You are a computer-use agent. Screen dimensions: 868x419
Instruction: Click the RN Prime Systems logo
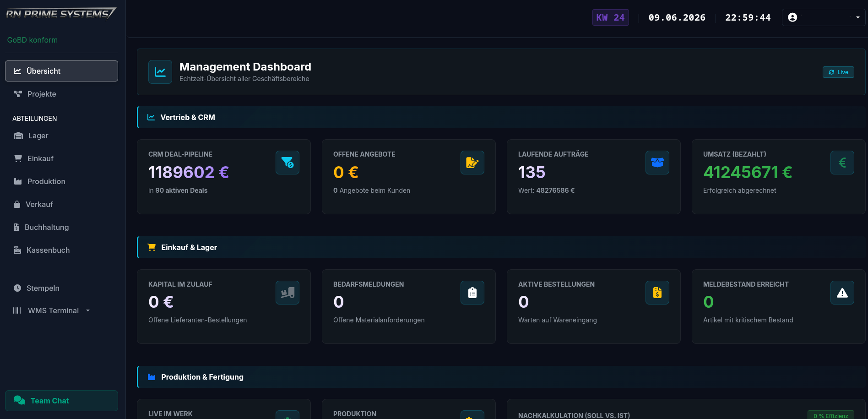point(61,14)
